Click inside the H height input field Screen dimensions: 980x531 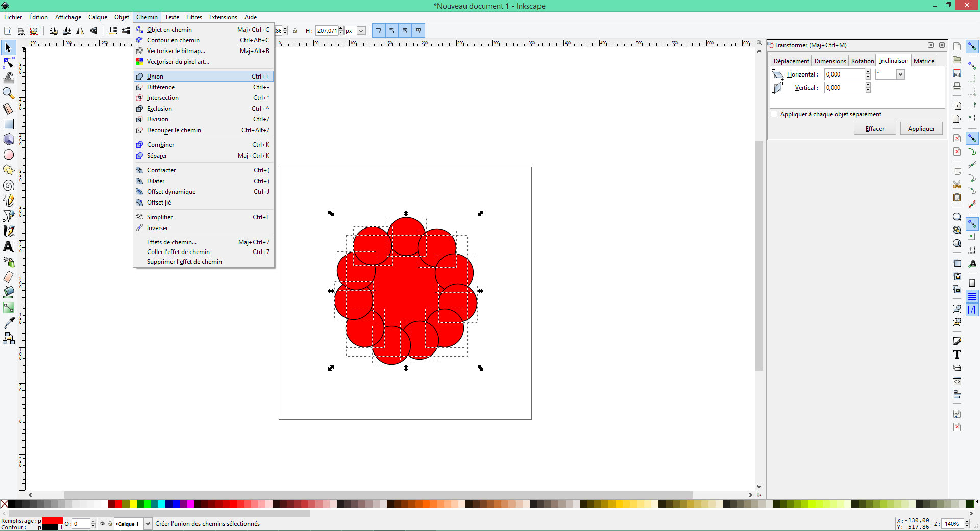click(x=327, y=31)
